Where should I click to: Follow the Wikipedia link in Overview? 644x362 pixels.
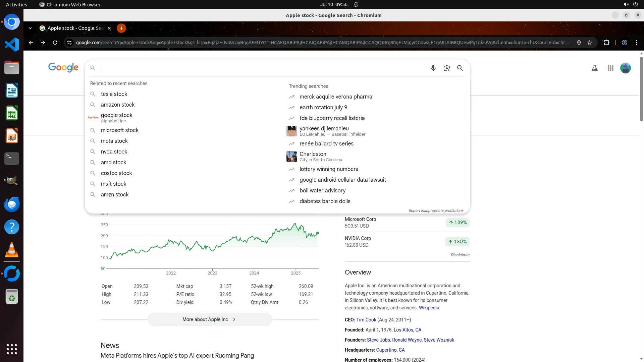429,308
